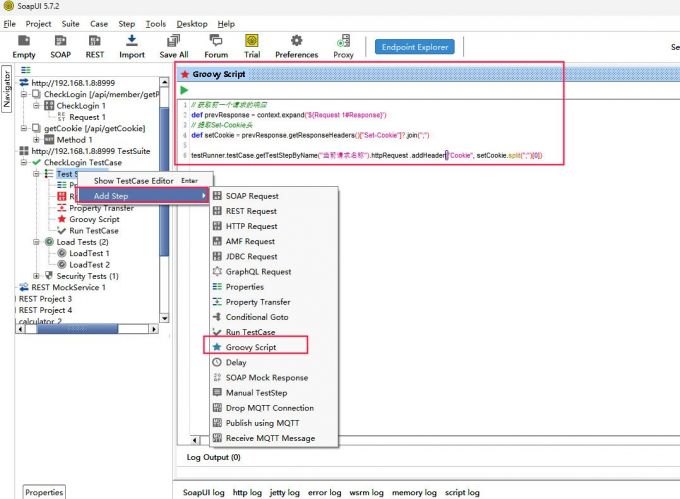Image resolution: width=680 pixels, height=499 pixels.
Task: Select Add Step in context menu
Action: pos(143,196)
